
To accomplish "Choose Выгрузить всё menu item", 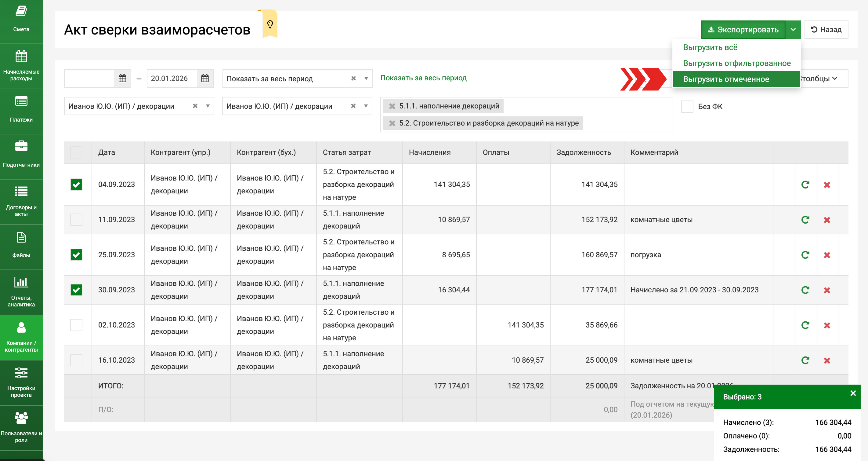I will pyautogui.click(x=710, y=48).
